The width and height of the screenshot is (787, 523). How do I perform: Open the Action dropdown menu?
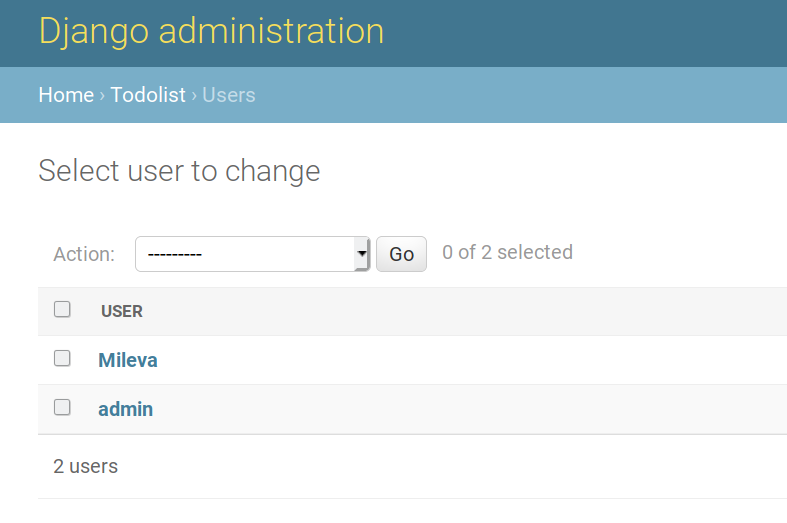pyautogui.click(x=252, y=254)
